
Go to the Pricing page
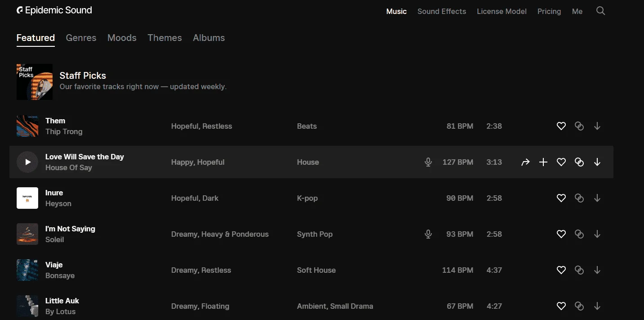(549, 11)
